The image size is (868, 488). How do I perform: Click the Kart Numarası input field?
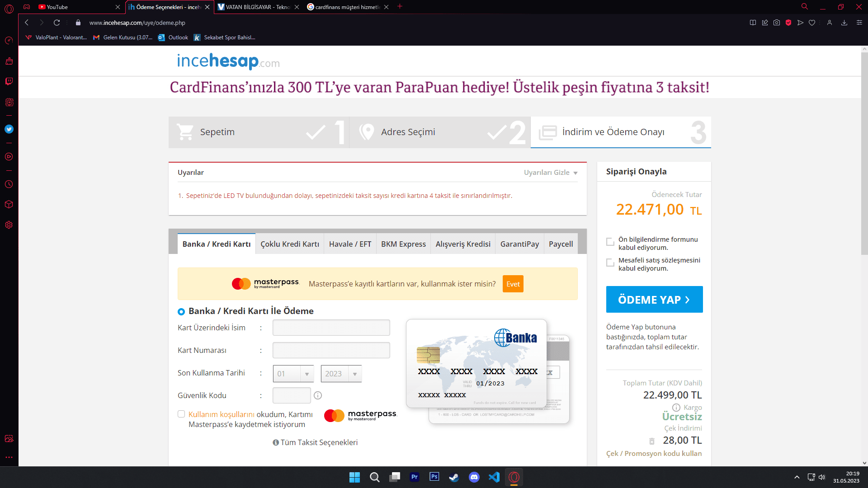click(x=331, y=350)
